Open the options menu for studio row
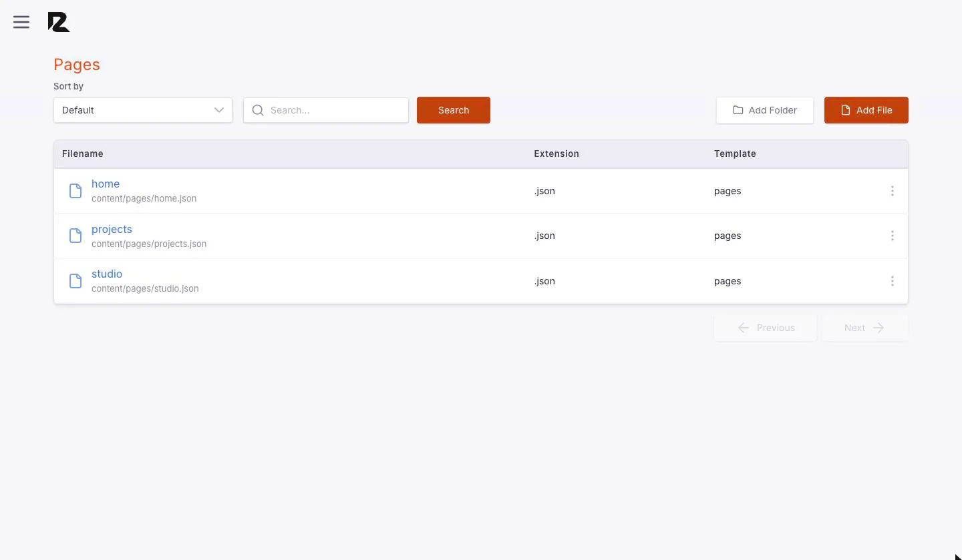The height and width of the screenshot is (560, 962). pos(892,281)
